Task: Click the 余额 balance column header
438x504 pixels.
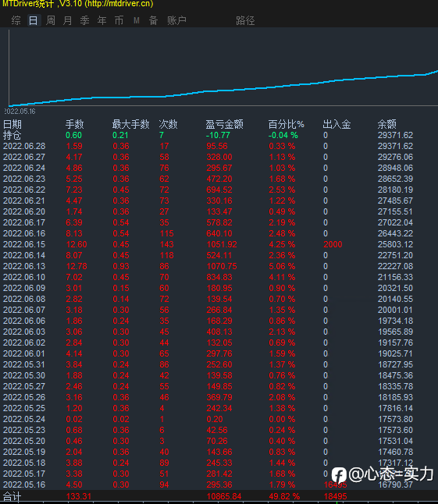Action: [x=387, y=124]
